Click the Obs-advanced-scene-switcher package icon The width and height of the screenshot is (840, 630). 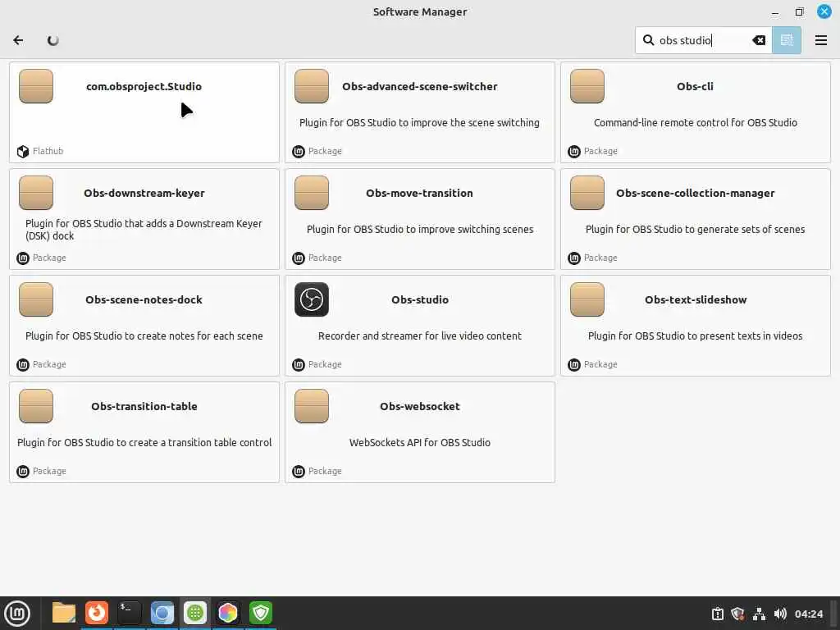click(x=311, y=86)
